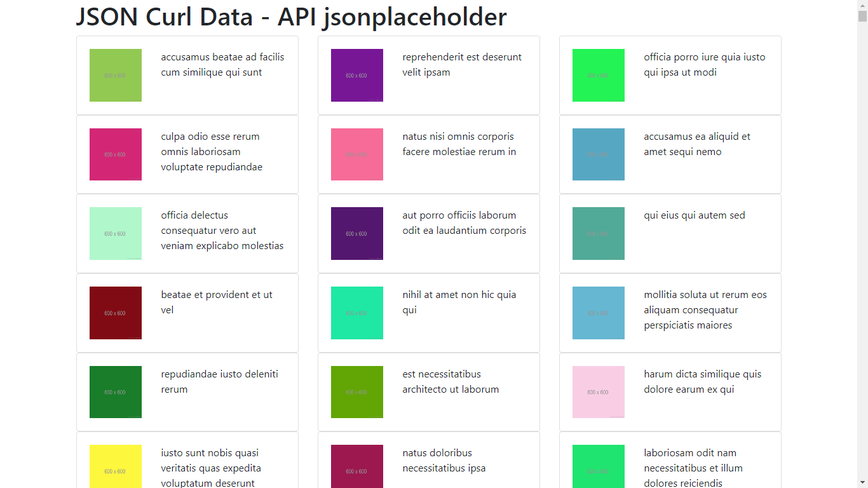Click the green thumbnail beside 'accusamus beatae ad facilis'

115,75
